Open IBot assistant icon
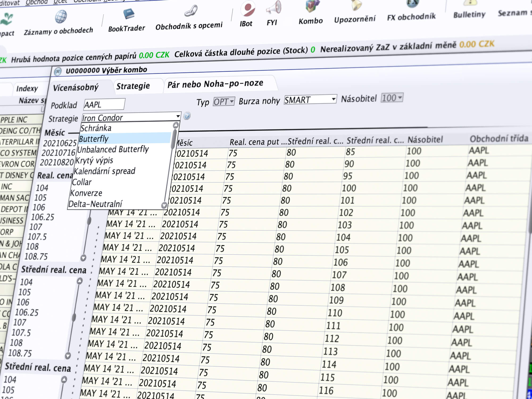532x399 pixels. tap(247, 10)
